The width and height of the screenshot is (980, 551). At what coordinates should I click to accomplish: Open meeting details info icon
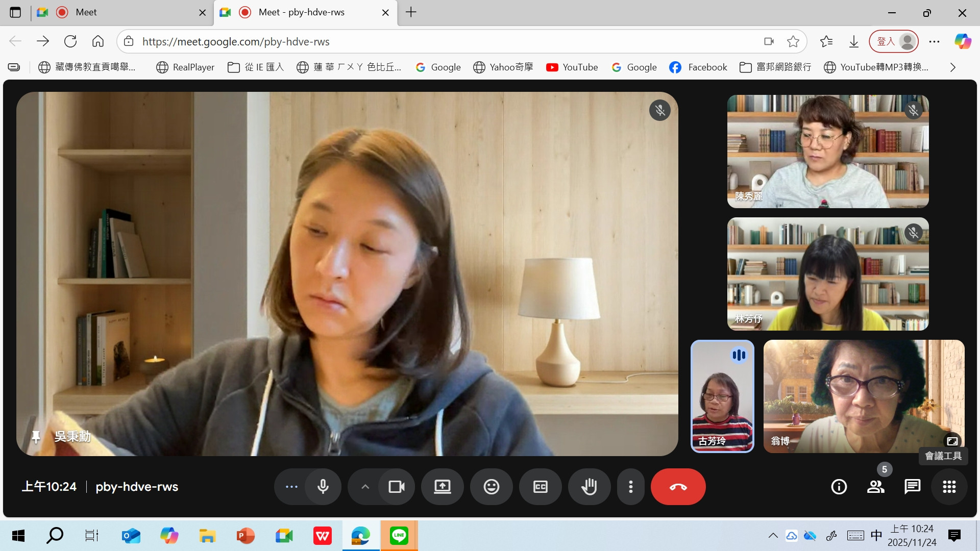(839, 487)
